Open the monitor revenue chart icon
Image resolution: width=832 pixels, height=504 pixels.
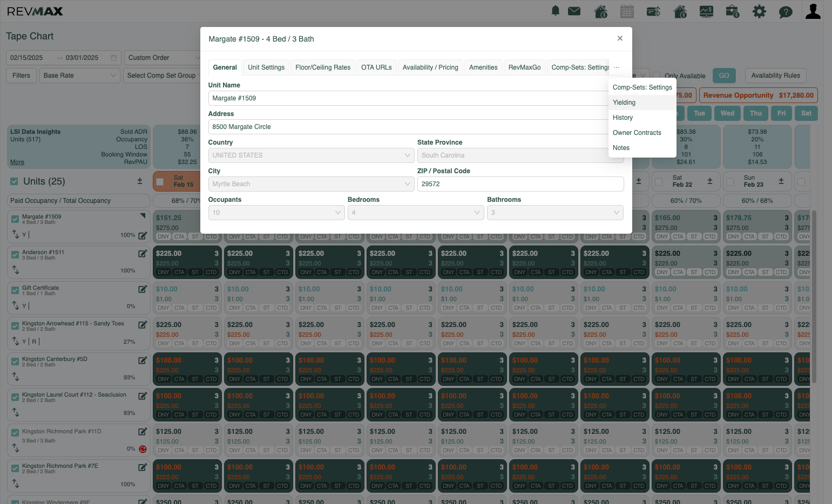[706, 11]
